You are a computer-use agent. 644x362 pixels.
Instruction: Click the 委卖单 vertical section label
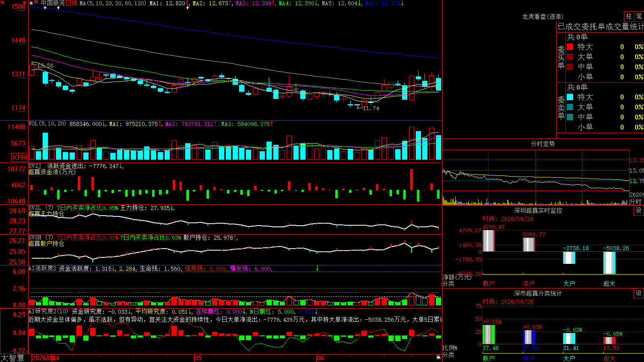(561, 107)
